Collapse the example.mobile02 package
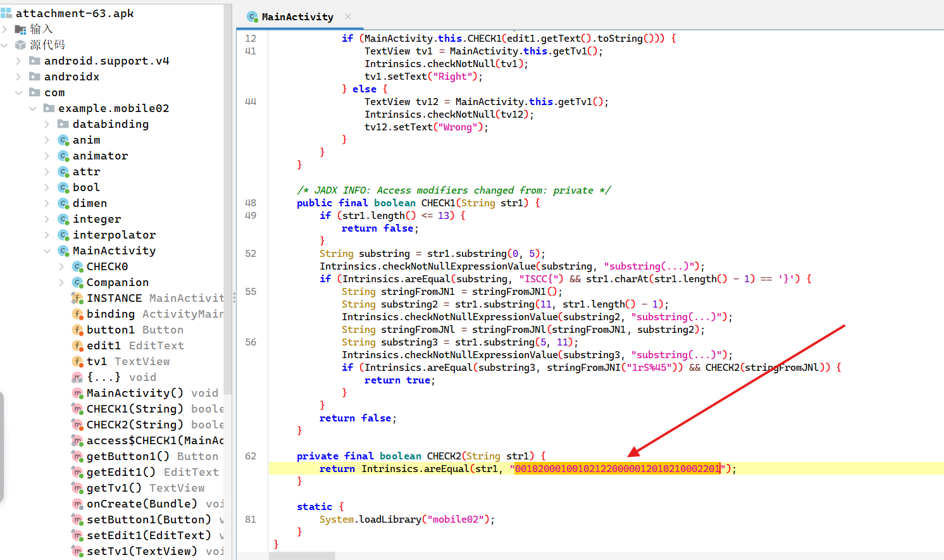Screen dimensions: 944x560 pyautogui.click(x=32, y=108)
